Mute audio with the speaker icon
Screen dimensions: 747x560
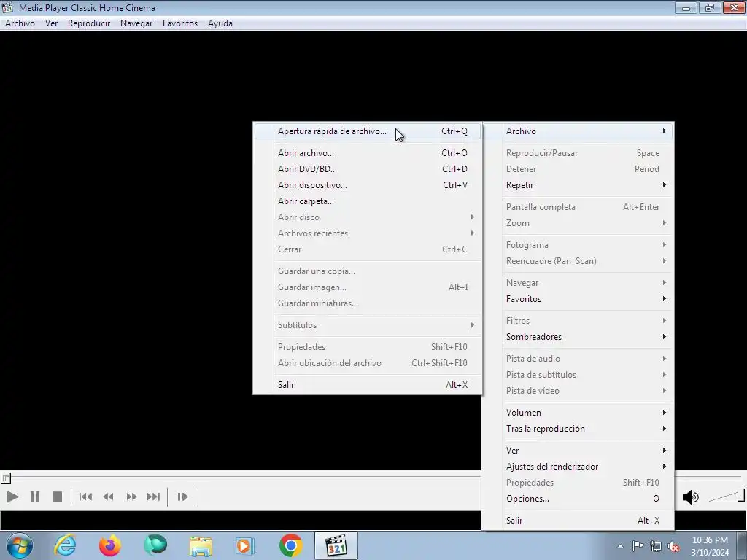click(x=690, y=497)
